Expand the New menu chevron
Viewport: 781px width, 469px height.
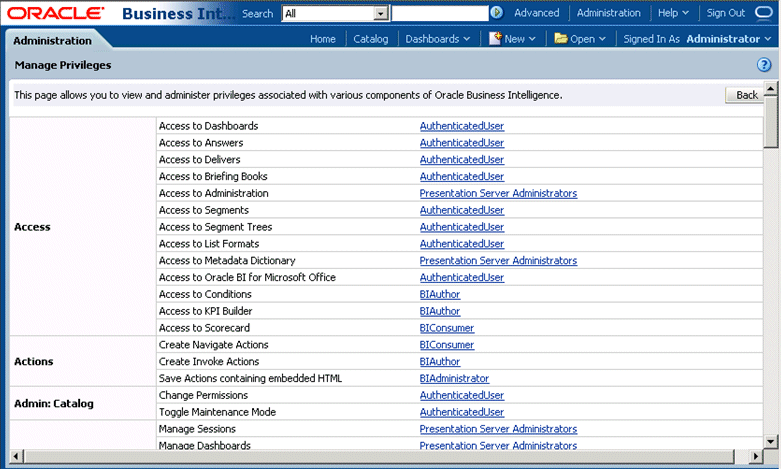click(x=532, y=39)
